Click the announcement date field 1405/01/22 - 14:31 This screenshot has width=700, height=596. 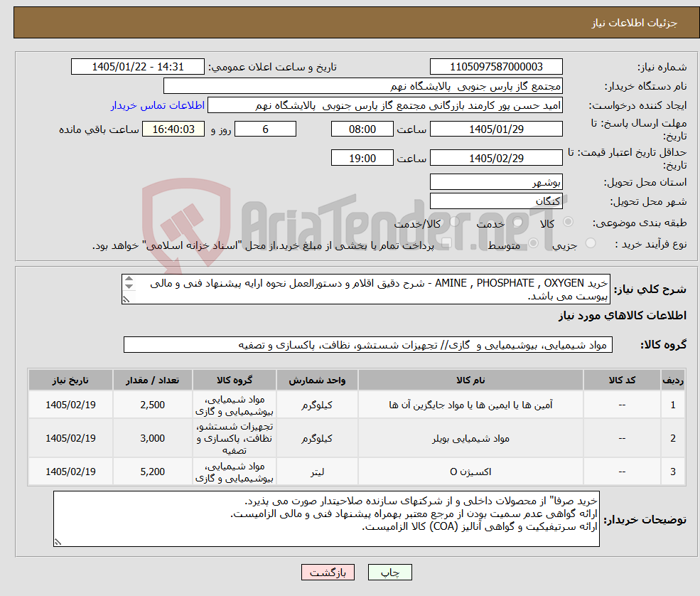[137, 67]
